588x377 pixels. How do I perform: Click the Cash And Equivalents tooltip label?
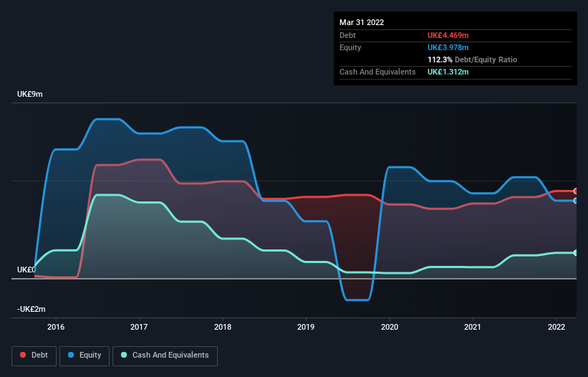point(377,72)
